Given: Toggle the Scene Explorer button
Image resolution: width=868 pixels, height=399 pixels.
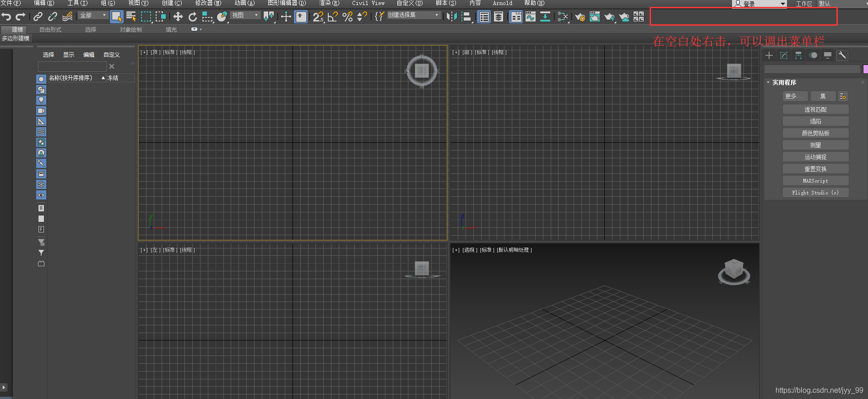Looking at the screenshot, I should pyautogui.click(x=484, y=17).
